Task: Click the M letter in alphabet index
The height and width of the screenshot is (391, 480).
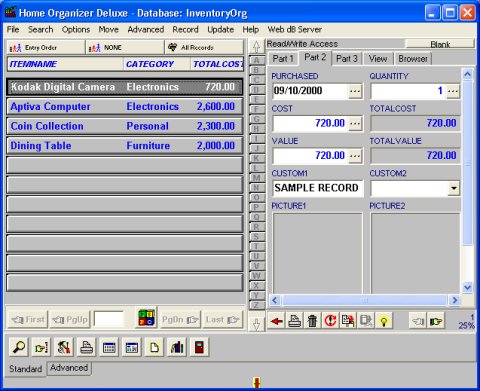Action: pyautogui.click(x=256, y=178)
